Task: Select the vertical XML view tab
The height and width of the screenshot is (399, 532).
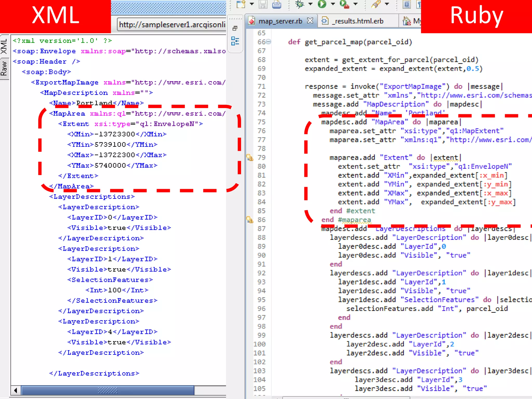Action: [4, 46]
